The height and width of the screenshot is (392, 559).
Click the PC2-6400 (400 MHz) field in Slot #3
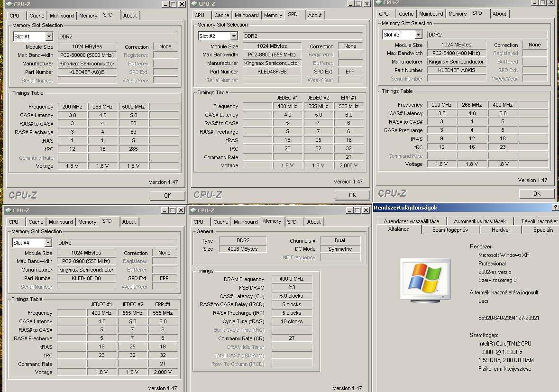tap(456, 54)
